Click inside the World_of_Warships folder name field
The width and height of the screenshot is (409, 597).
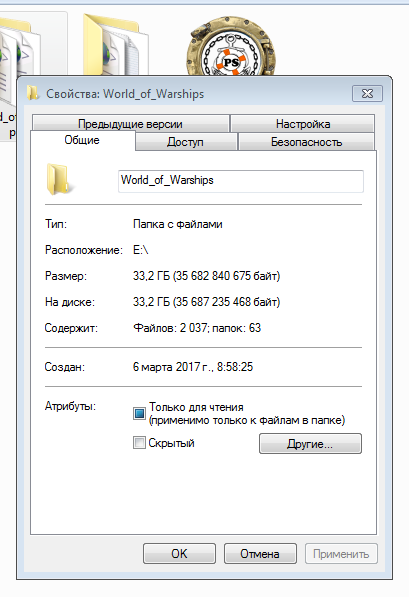(241, 181)
